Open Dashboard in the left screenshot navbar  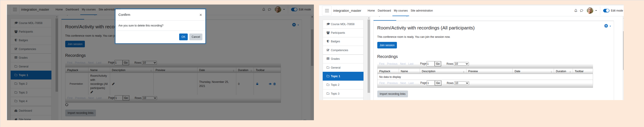[72, 10]
